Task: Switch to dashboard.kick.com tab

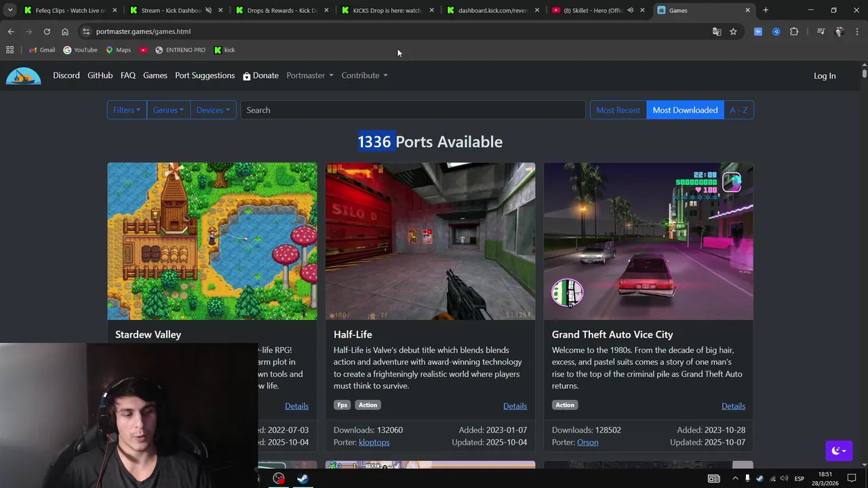Action: [x=494, y=10]
